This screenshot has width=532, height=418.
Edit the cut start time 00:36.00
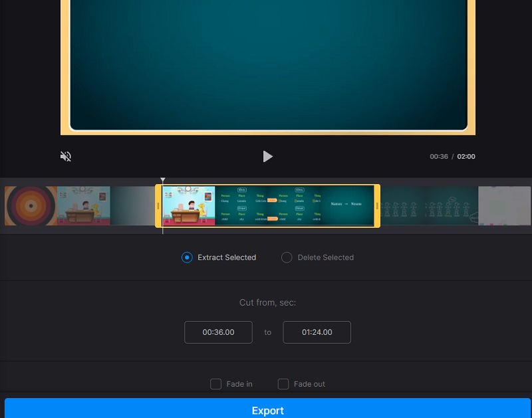click(218, 332)
